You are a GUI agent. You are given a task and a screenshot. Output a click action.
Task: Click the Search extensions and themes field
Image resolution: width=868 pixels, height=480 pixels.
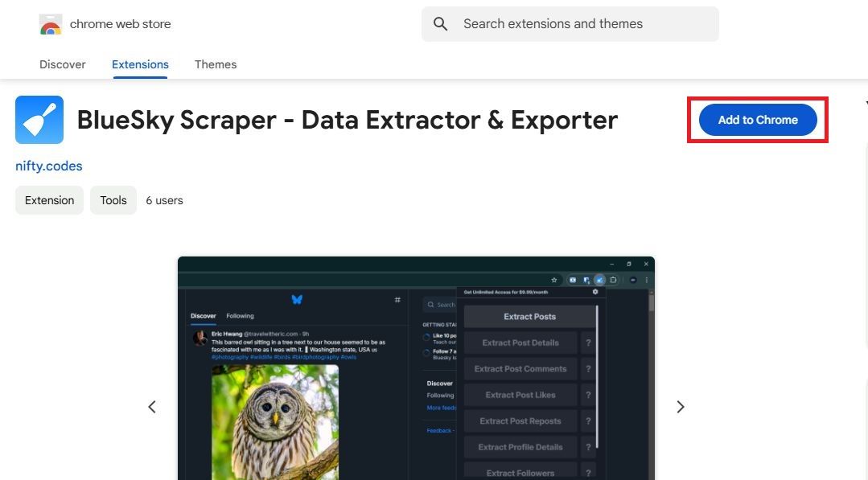pos(563,23)
